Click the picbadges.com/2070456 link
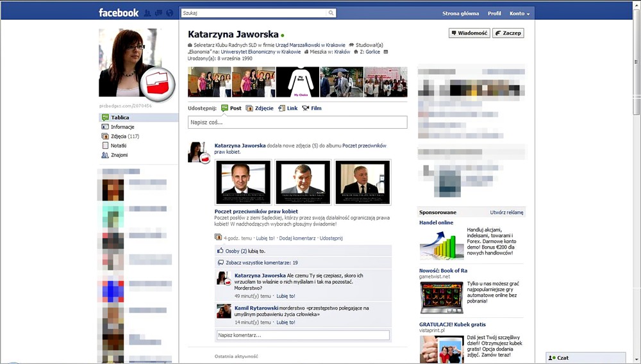Image resolution: width=641 pixels, height=364 pixels. click(126, 106)
